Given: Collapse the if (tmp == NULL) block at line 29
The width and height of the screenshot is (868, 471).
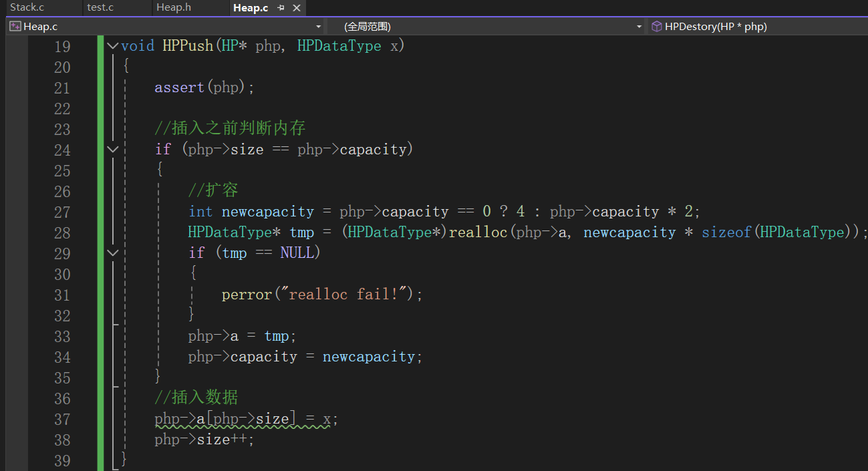Looking at the screenshot, I should (x=112, y=253).
